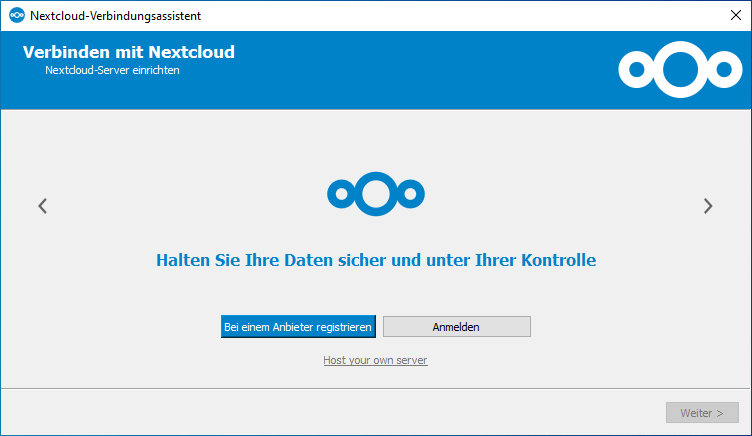Click empty area of the title bar

450,15
